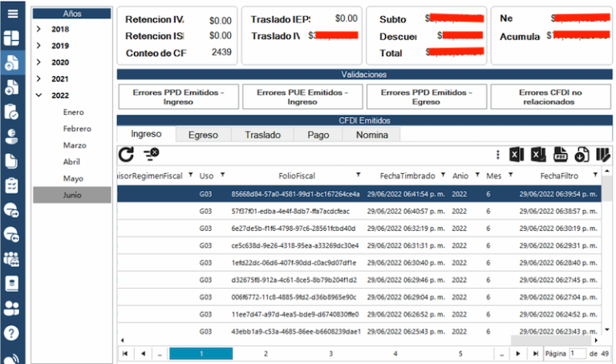Click the PDF export icon
The image size is (616, 364).
pyautogui.click(x=561, y=155)
